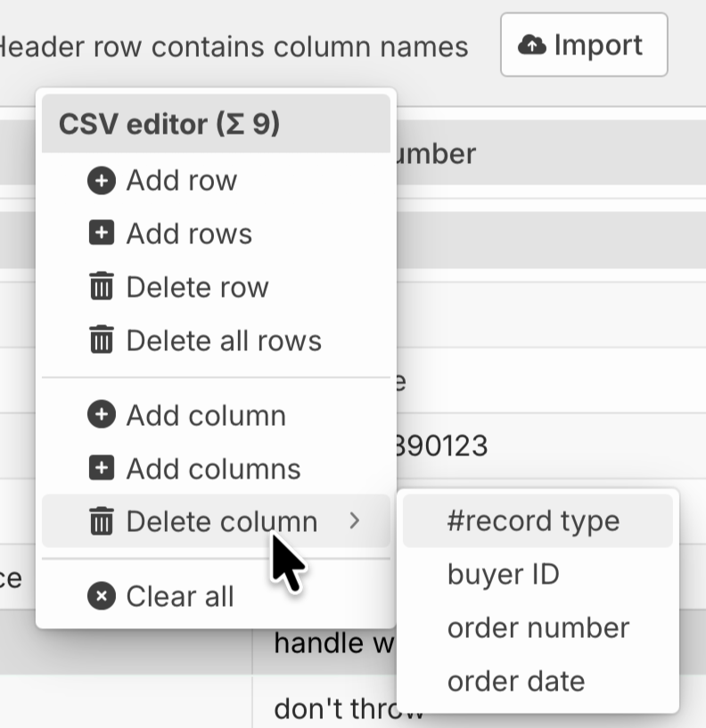Click the Import button

(x=584, y=45)
